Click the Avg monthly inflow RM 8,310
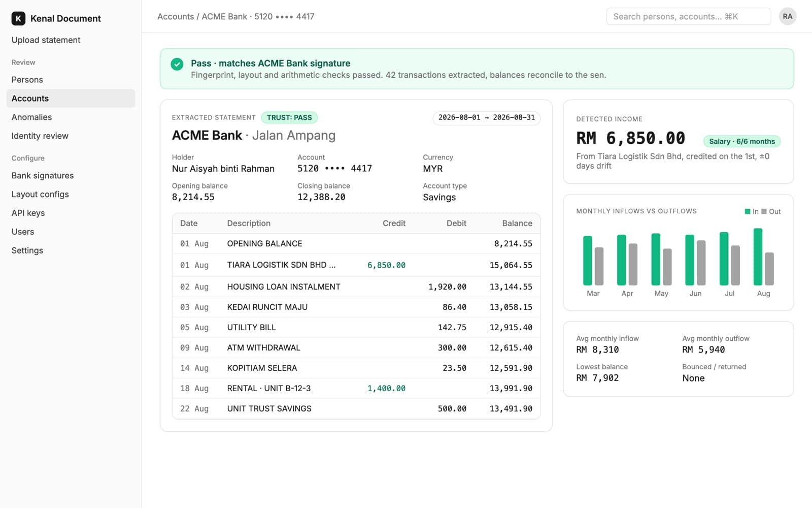This screenshot has height=508, width=812. [x=597, y=350]
